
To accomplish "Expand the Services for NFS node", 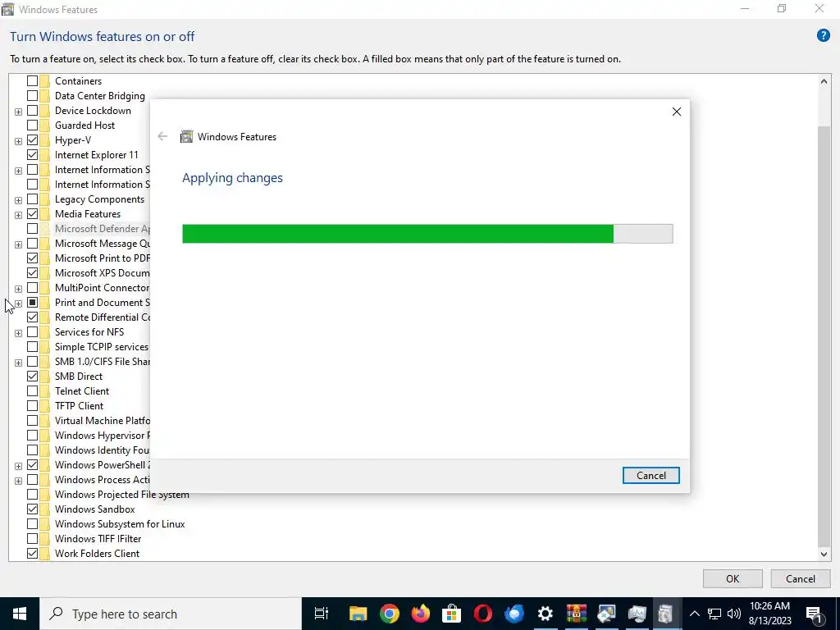I will coord(18,333).
